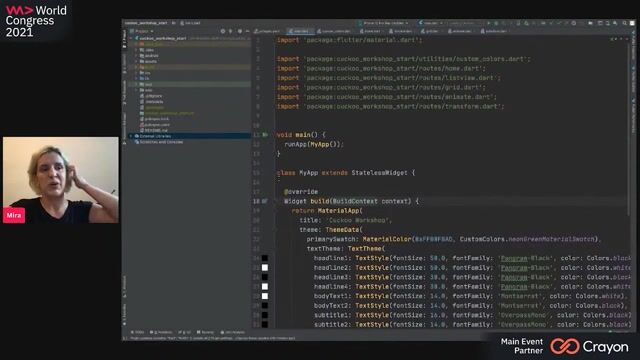The image size is (640, 360).
Task: Expand the ios folder arrow
Action: [136, 73]
